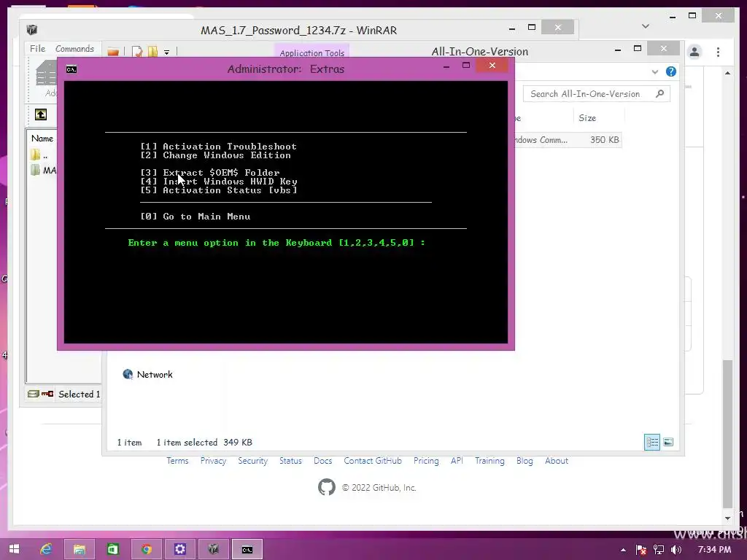This screenshot has width=747, height=560.
Task: Open the Terms footer link
Action: (x=177, y=461)
